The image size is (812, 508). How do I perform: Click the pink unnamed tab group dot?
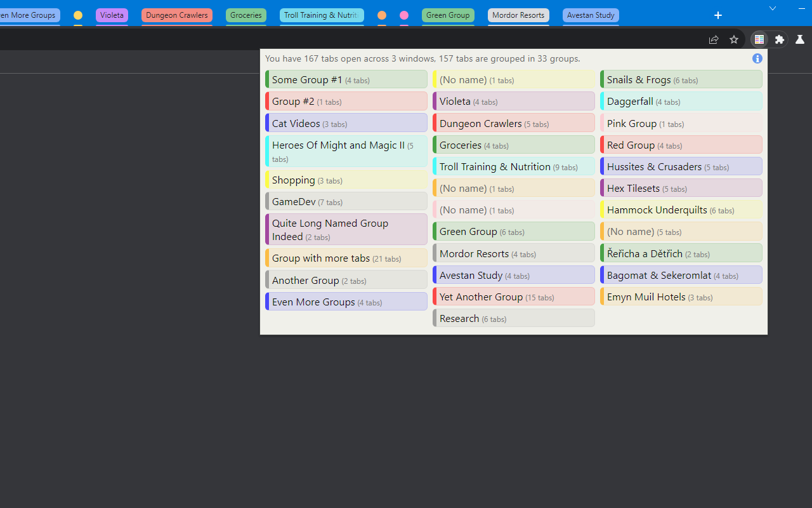404,15
